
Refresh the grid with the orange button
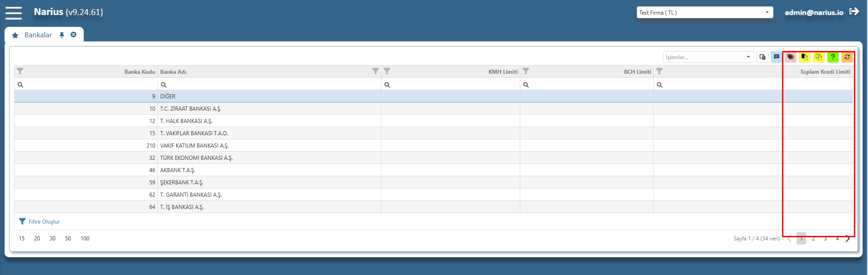point(847,57)
